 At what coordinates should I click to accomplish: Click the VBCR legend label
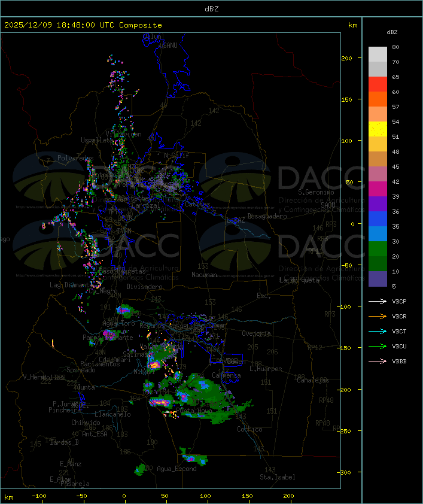[399, 316]
